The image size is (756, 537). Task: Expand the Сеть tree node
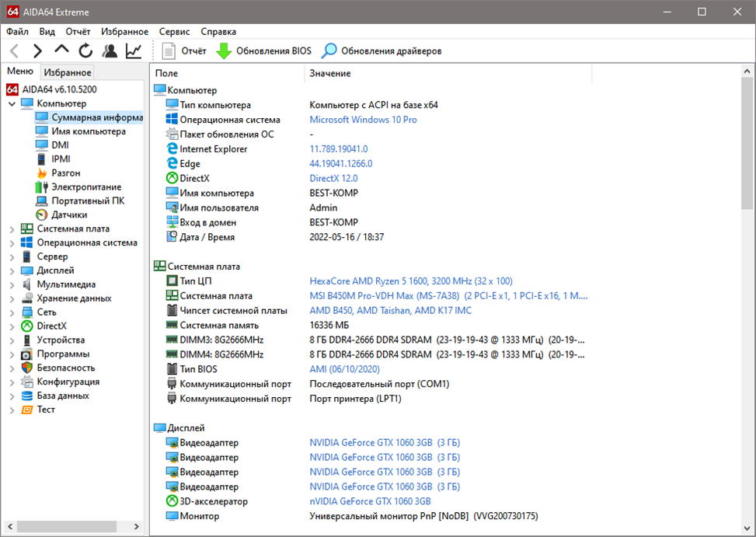[x=12, y=313]
